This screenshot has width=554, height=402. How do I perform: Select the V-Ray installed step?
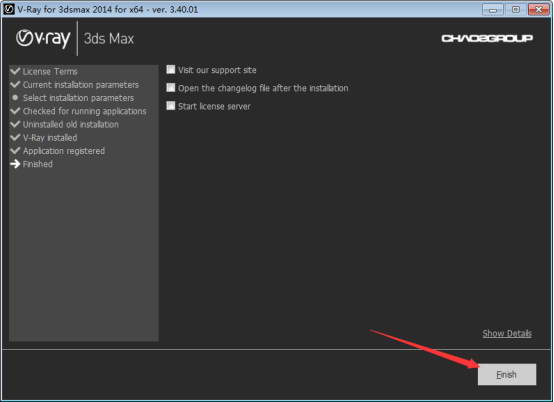pos(50,138)
